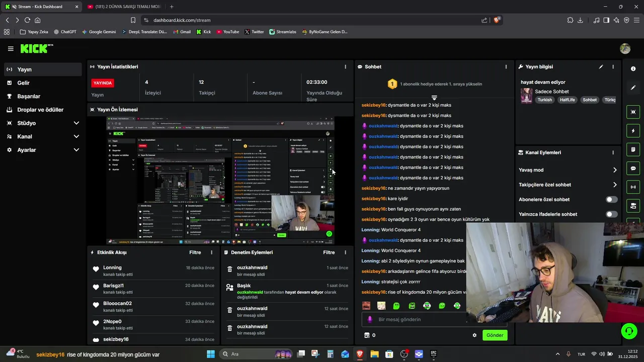This screenshot has width=644, height=362.
Task: Open Droplar ve ödüller sidebar item
Action: click(x=43, y=110)
